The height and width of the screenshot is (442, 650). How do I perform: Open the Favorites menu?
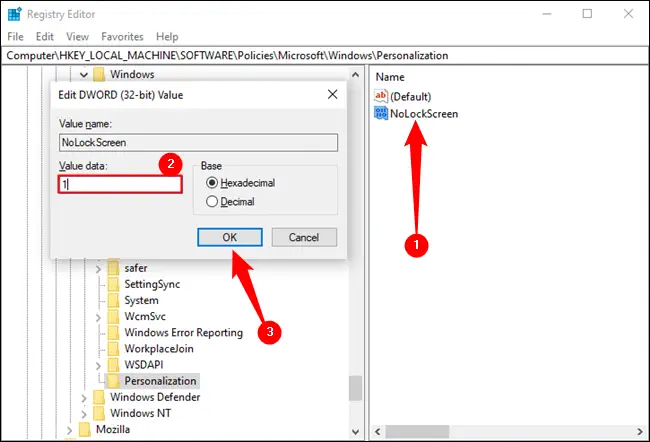click(x=122, y=36)
